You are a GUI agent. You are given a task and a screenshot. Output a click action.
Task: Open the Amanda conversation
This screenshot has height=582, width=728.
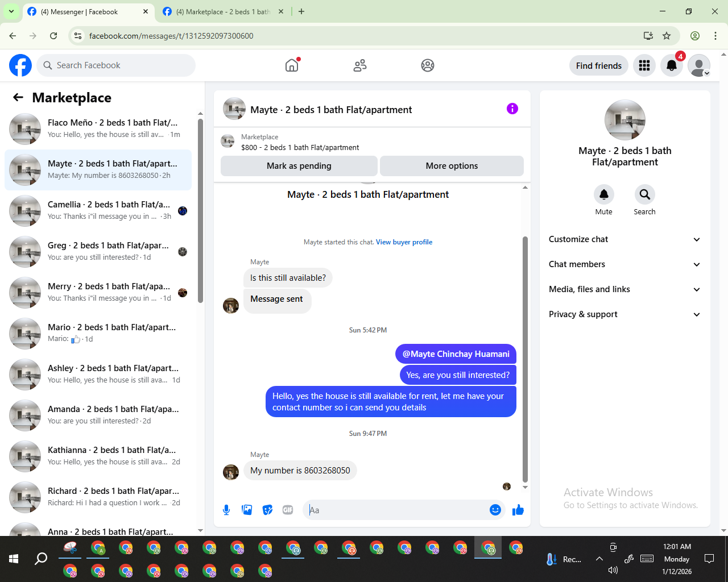coord(98,415)
